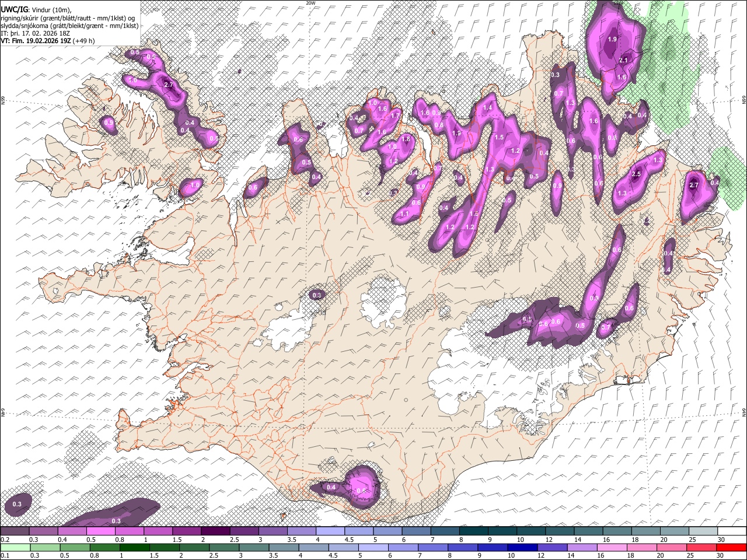Viewport: 747px width, 560px height.
Task: Pick the mauve swatch between 0.2 and 0.3 on the upper scale
Action: [x=15, y=531]
